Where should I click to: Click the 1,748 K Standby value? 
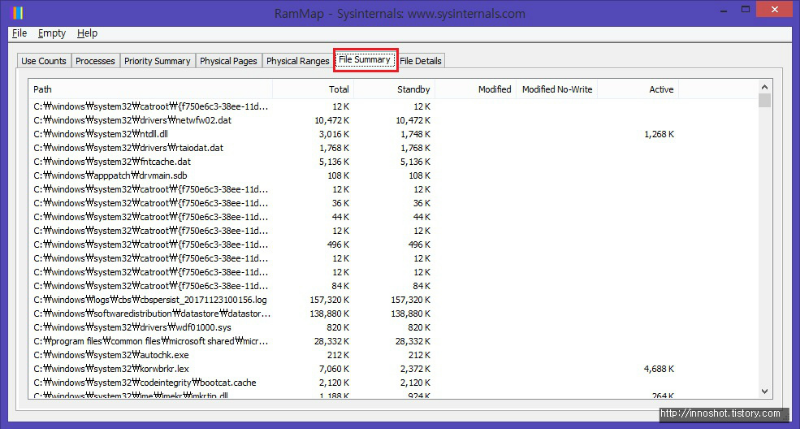tap(415, 134)
